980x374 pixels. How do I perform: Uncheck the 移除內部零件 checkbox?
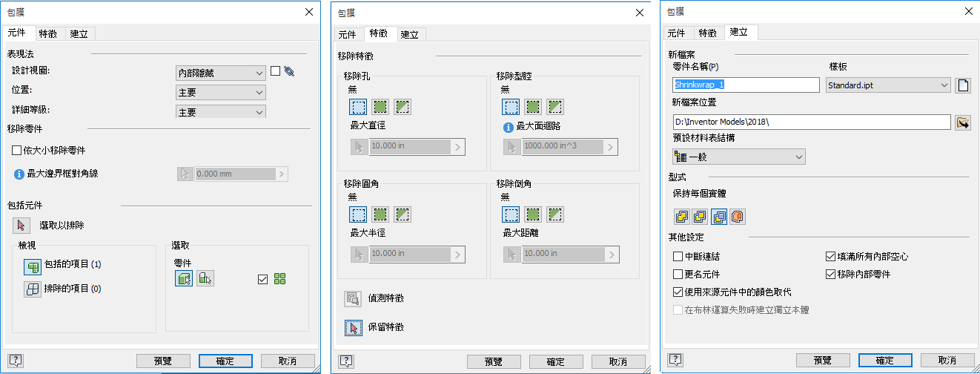(x=831, y=275)
